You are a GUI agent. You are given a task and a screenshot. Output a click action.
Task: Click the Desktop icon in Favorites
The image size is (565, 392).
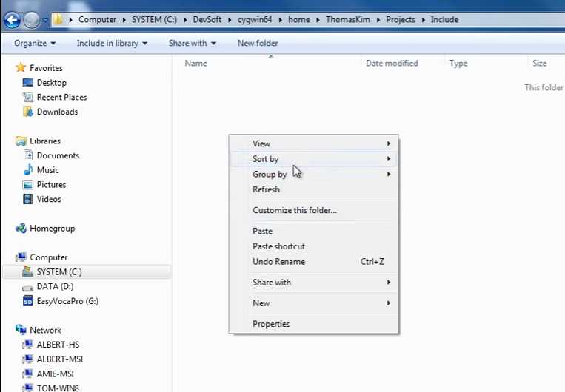click(x=27, y=82)
